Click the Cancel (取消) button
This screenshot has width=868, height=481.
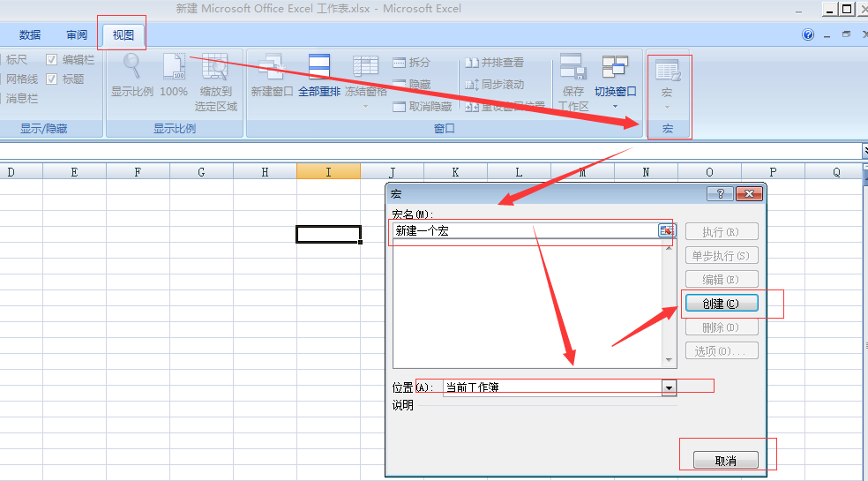click(726, 461)
